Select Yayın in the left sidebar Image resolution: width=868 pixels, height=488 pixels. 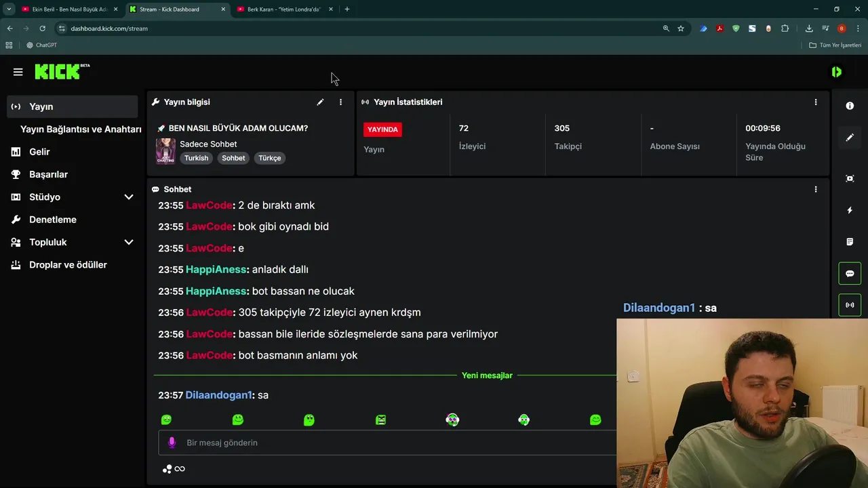click(x=73, y=106)
